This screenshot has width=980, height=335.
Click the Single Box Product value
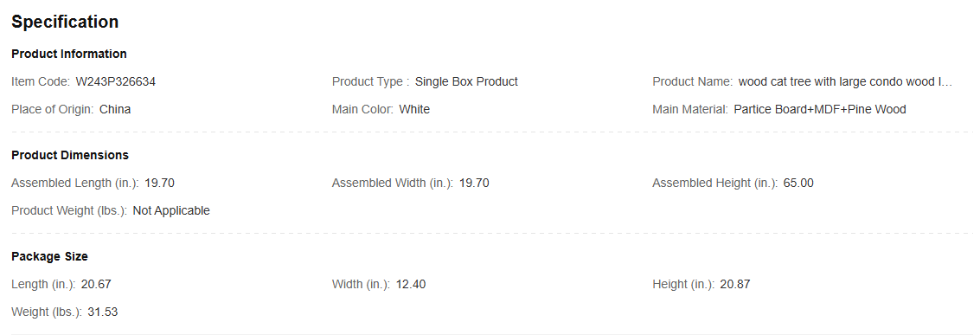coord(466,82)
